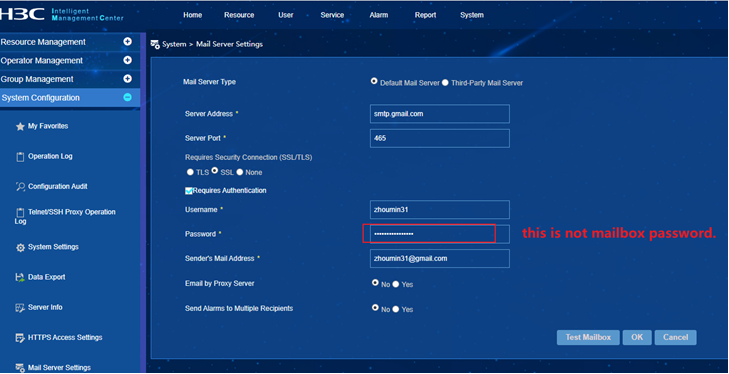729x374 pixels.
Task: Click the HTTPS Access Settings icon
Action: [x=20, y=338]
